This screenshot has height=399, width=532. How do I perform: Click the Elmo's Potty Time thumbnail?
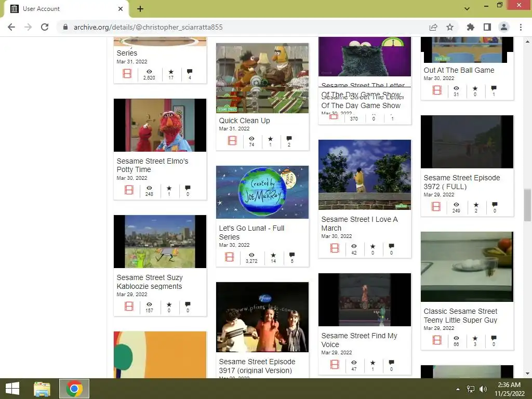click(x=160, y=125)
